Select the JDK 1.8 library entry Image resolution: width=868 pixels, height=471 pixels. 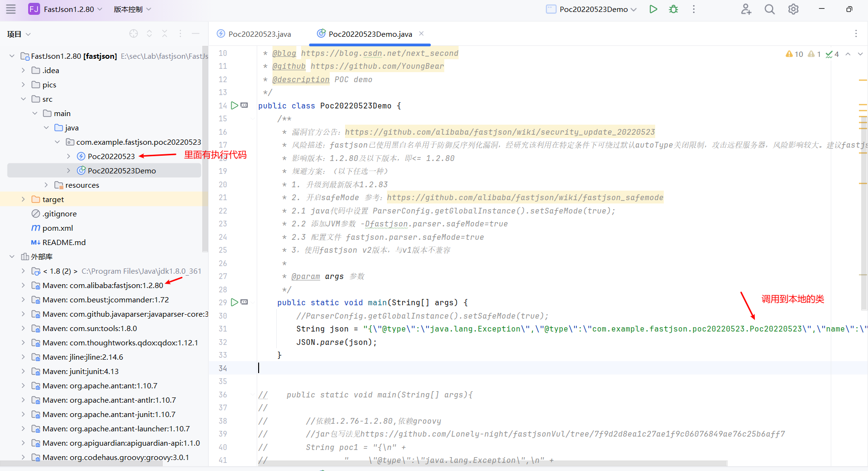click(116, 271)
